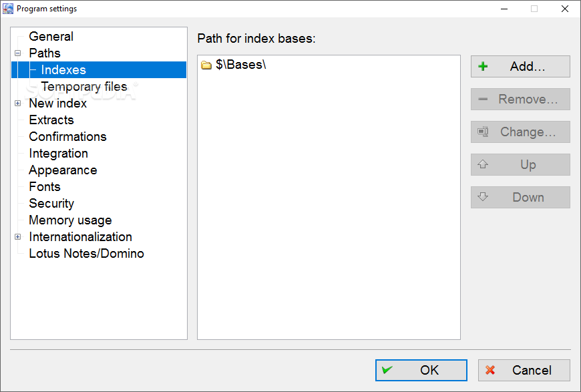Expand the New index node
The height and width of the screenshot is (392, 581).
[17, 103]
